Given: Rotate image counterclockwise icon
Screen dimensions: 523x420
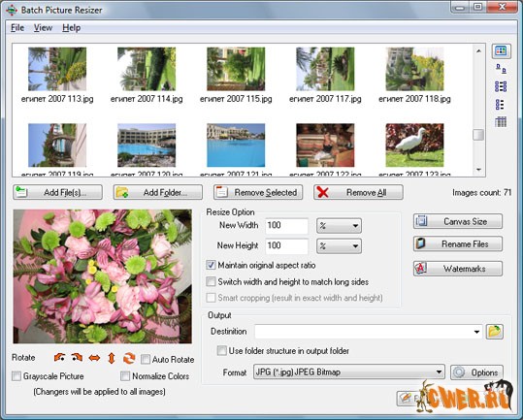Looking at the screenshot, I should tap(59, 358).
